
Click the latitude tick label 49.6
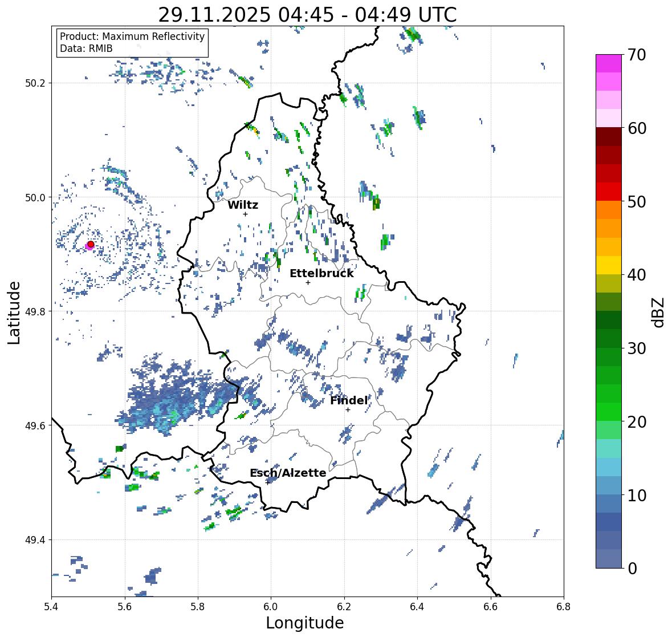point(35,425)
